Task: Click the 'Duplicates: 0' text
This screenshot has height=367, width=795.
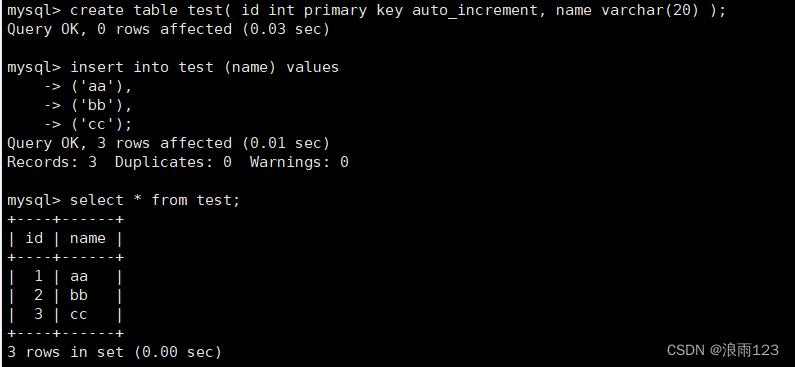Action: click(x=173, y=162)
